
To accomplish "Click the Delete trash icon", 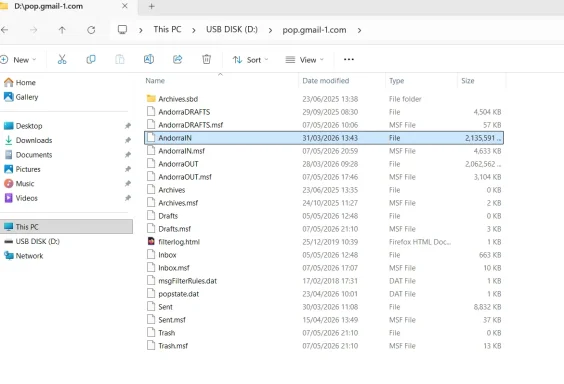I will 206,59.
